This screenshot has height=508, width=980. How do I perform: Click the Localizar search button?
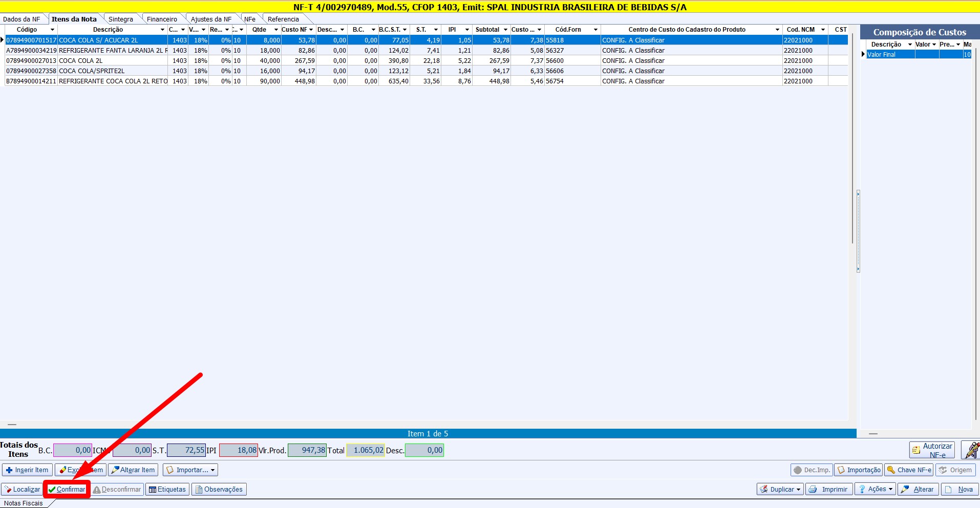22,489
